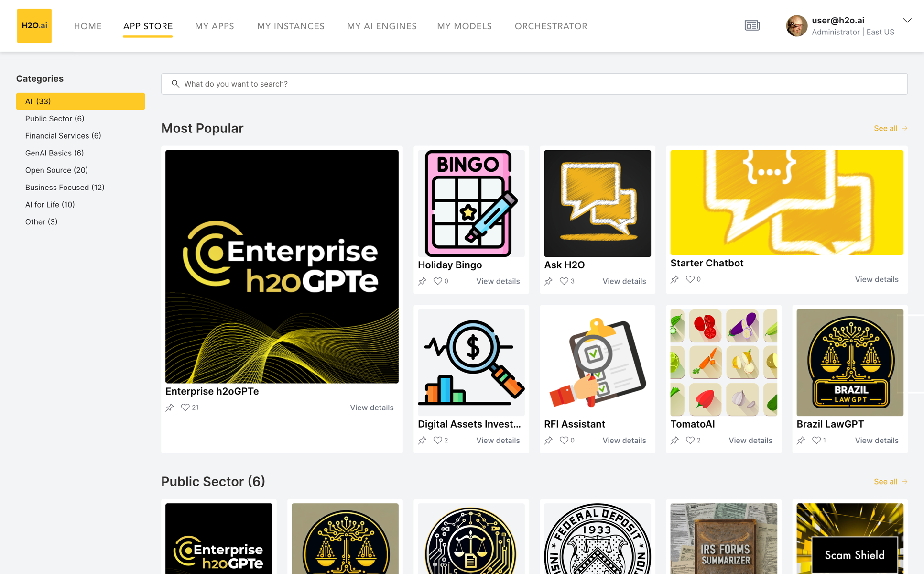View details of Holiday Bingo
The height and width of the screenshot is (574, 924).
[x=498, y=281]
